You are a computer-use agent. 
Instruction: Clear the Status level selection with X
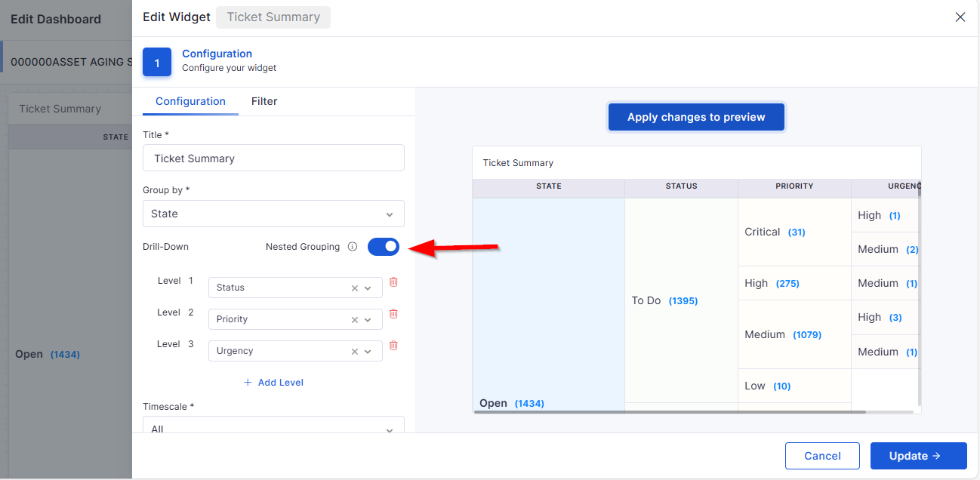[x=355, y=288]
